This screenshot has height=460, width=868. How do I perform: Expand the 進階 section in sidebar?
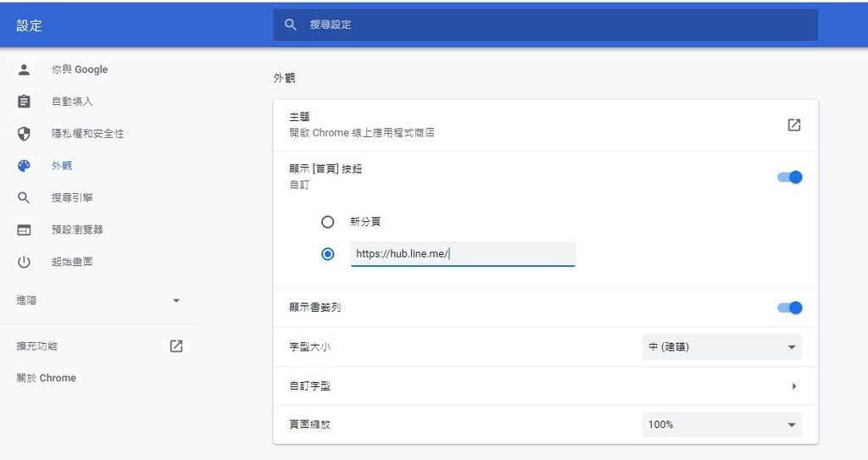click(98, 301)
